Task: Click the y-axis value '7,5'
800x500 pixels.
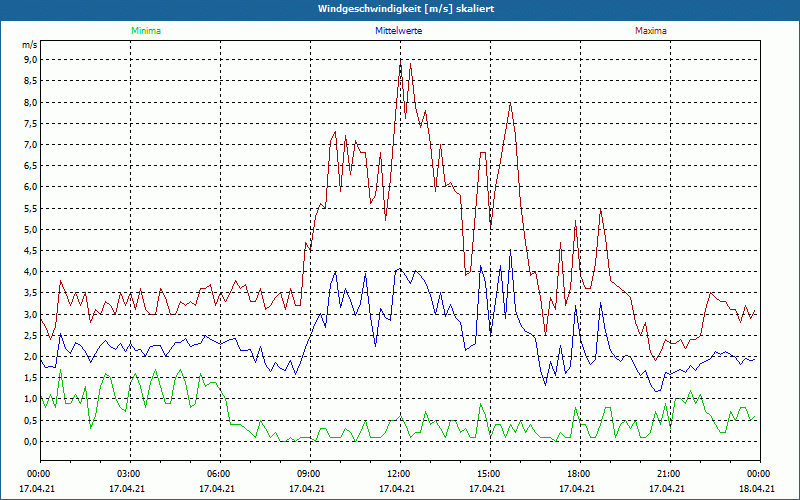Action: (x=31, y=123)
